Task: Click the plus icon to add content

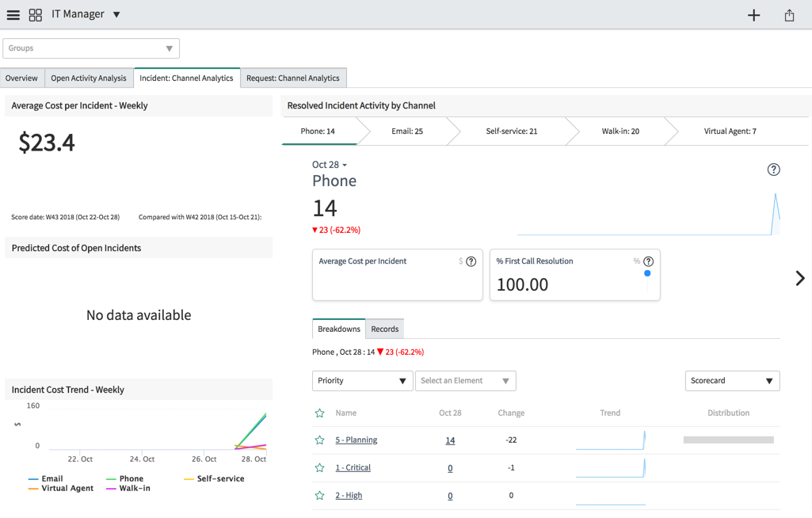Action: click(753, 15)
